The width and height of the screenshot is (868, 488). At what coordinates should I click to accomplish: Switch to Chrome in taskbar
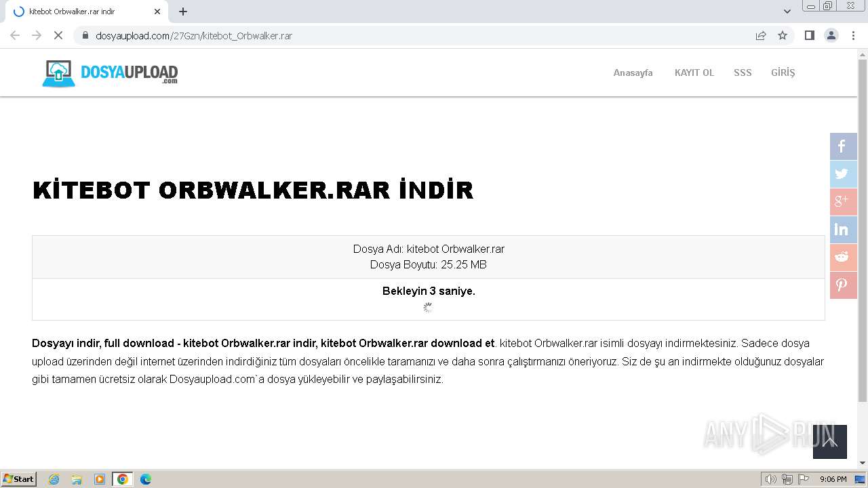click(123, 479)
